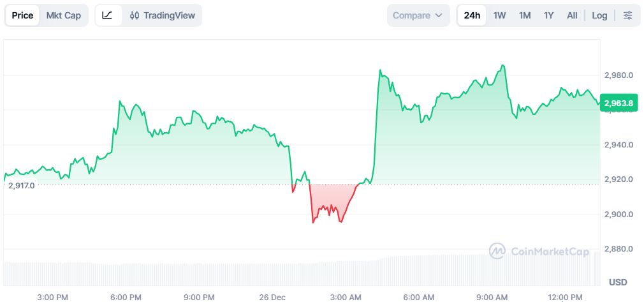Image resolution: width=644 pixels, height=302 pixels.
Task: Open chart settings sliders icon
Action: click(x=628, y=15)
